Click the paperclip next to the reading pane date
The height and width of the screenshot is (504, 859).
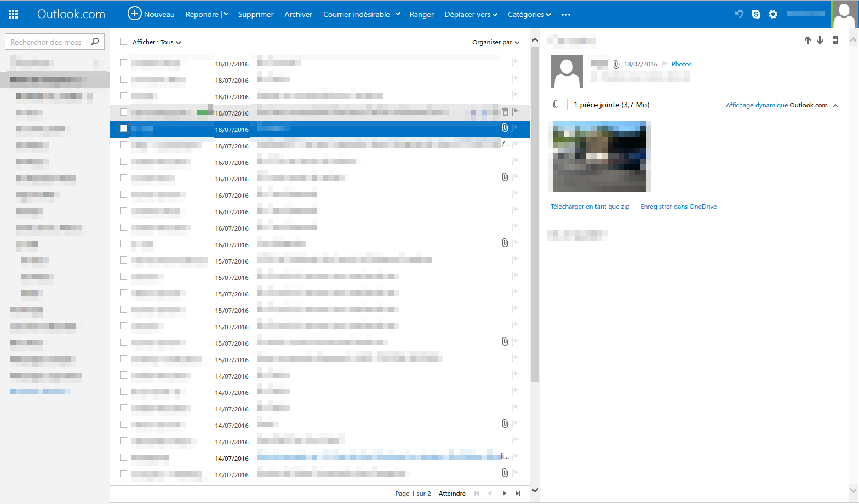(x=616, y=65)
